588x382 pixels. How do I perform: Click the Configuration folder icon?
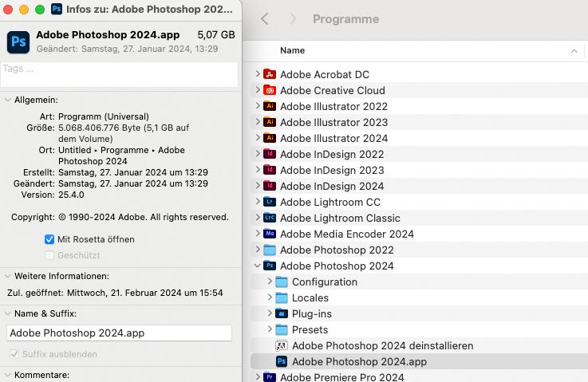click(282, 282)
